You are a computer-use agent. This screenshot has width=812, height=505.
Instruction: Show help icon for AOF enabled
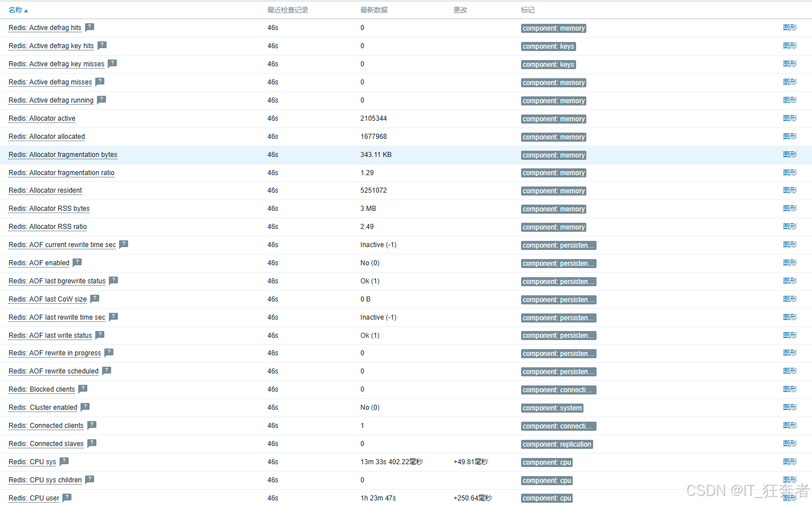click(77, 262)
